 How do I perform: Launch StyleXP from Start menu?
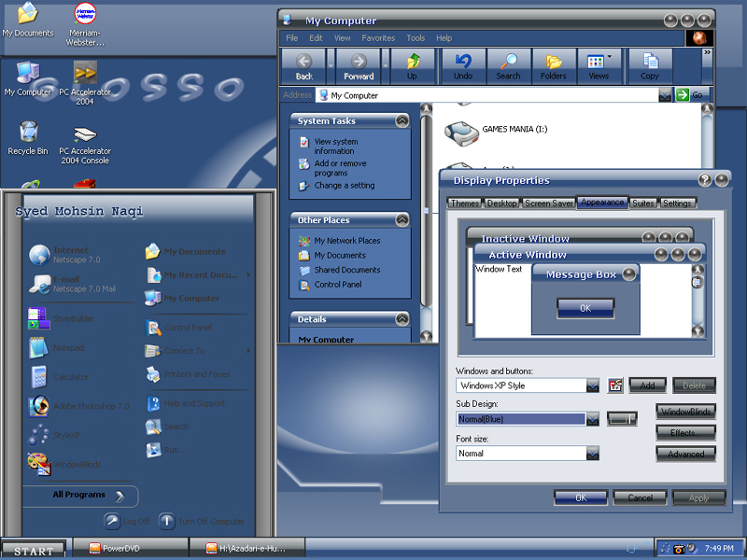pos(55,435)
